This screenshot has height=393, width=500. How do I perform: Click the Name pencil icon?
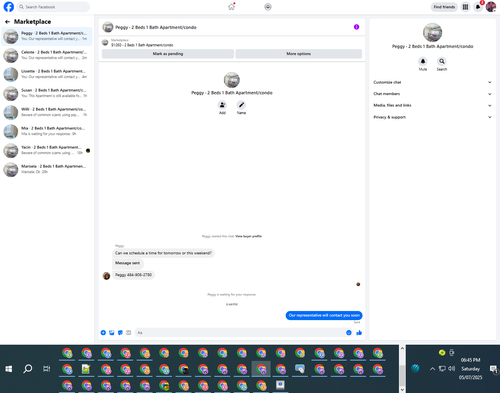[x=241, y=105]
